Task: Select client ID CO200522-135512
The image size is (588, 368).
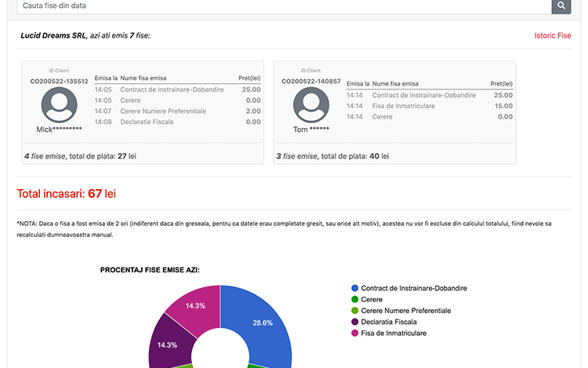Action: click(60, 82)
